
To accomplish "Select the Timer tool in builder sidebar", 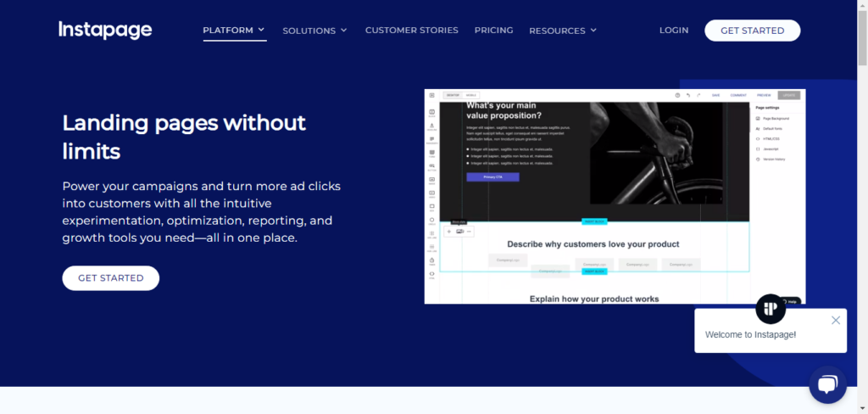I will [431, 261].
